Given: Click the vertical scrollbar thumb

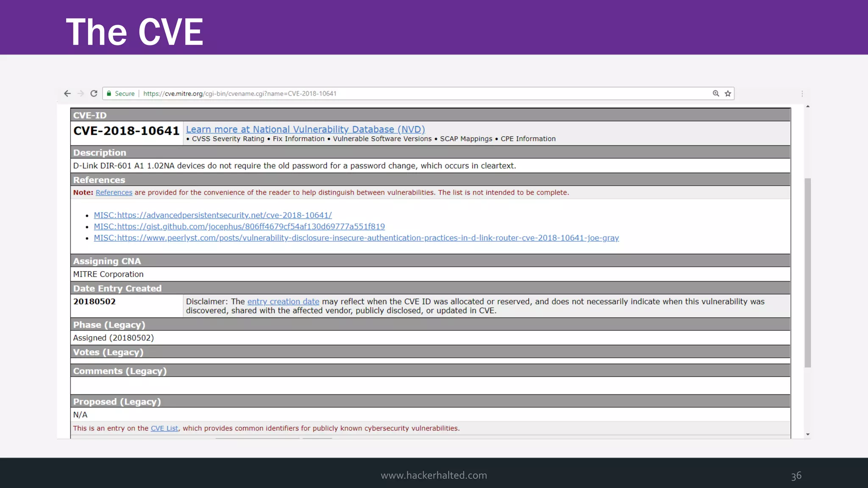Looking at the screenshot, I should pyautogui.click(x=808, y=273).
